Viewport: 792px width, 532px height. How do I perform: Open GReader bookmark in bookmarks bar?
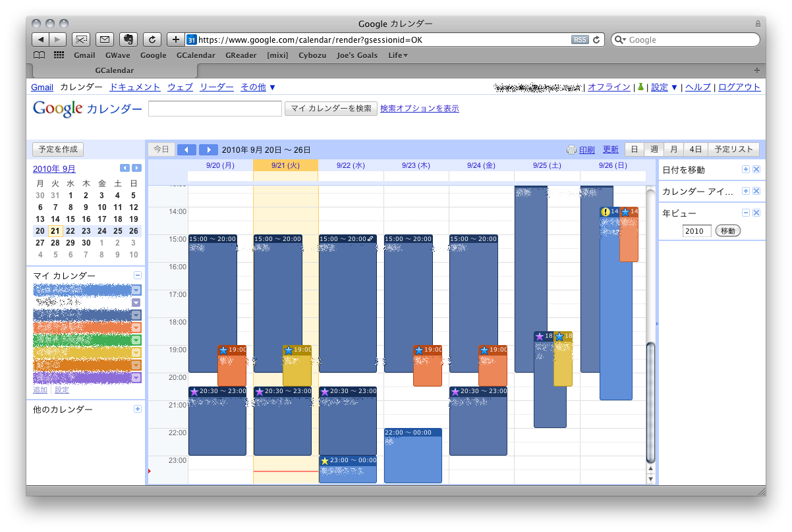240,55
